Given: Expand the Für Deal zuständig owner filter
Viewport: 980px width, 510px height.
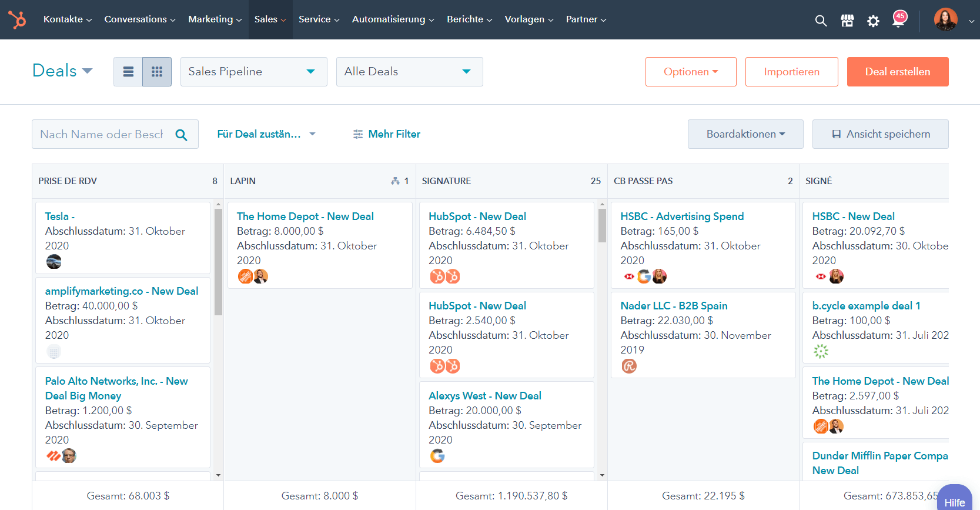Looking at the screenshot, I should click(x=266, y=134).
